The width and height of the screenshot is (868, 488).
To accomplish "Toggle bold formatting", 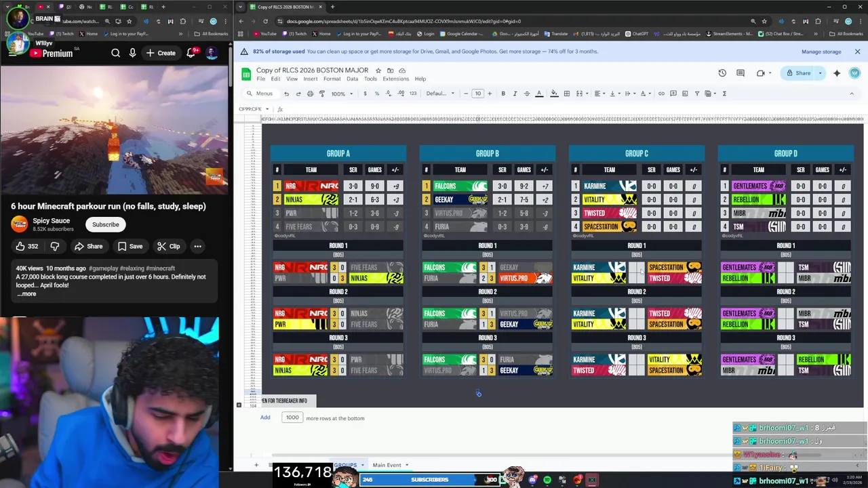I will (x=503, y=94).
